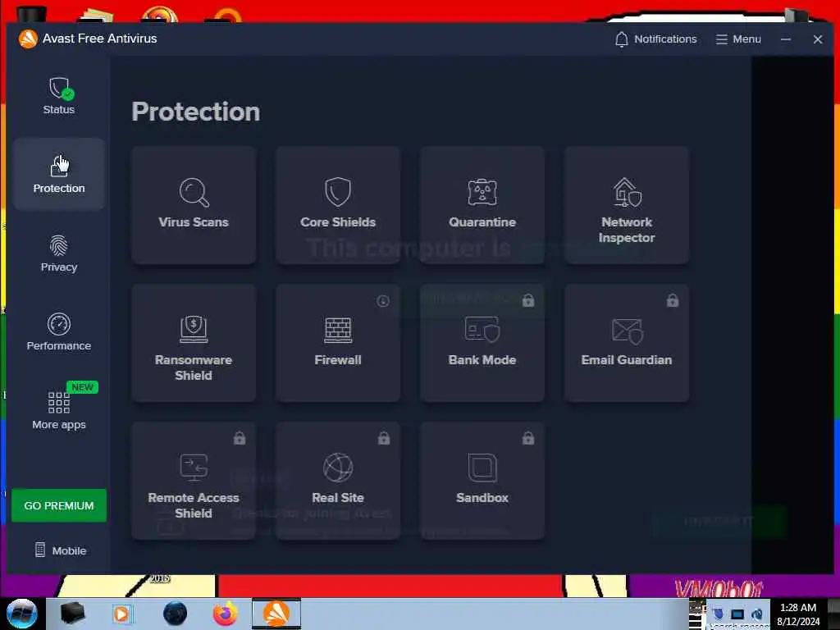840x630 pixels.
Task: Close the Avast Free Antivirus window
Action: 818,39
